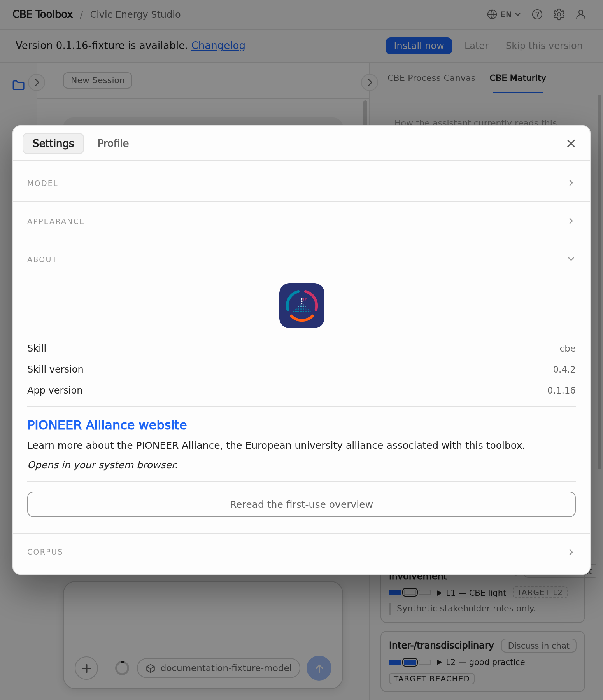Click Skip this version
Screen dimensions: 603x700
pos(544,46)
